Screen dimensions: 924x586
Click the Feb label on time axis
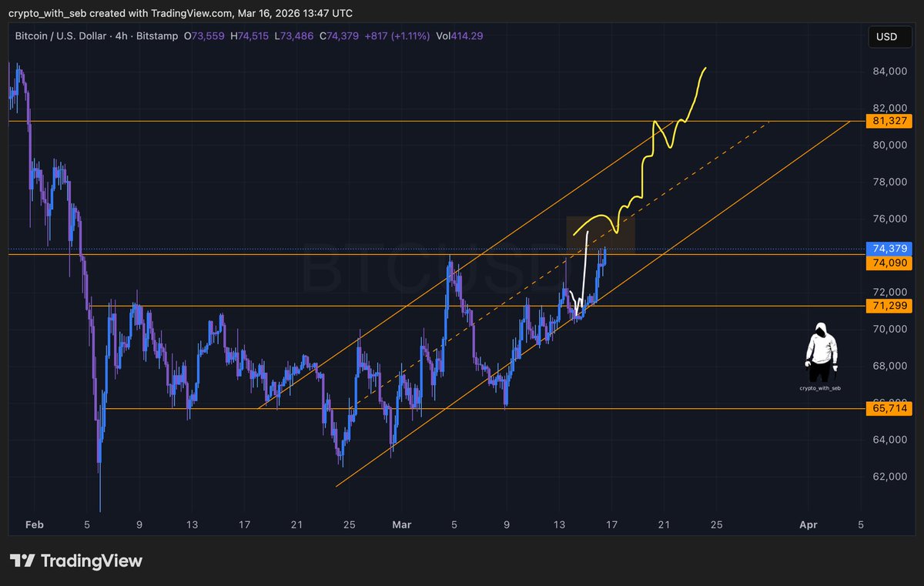(x=35, y=524)
